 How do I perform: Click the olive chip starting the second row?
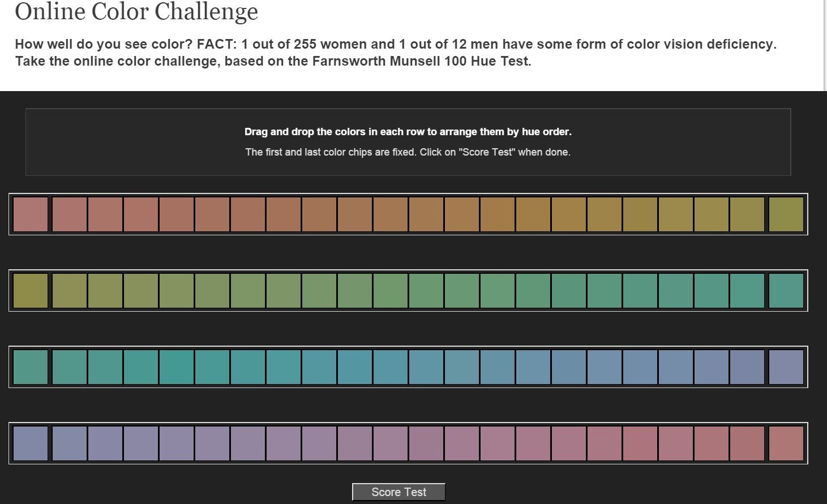click(31, 291)
